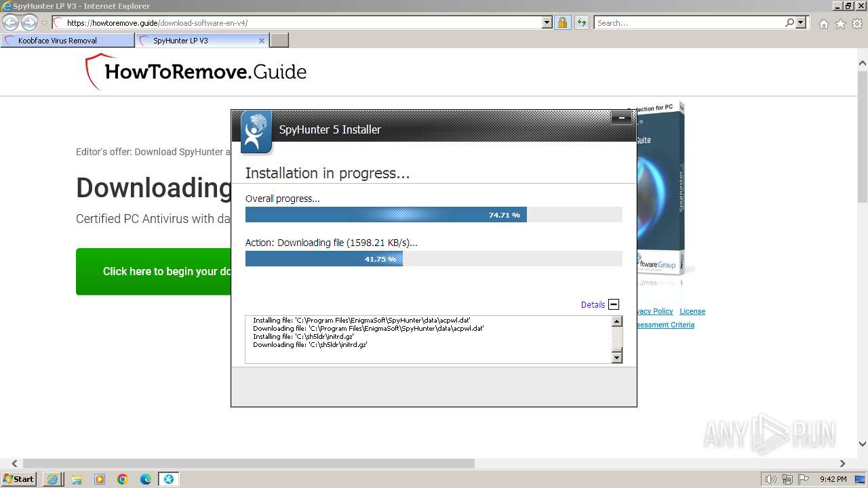Open the Assessment Criteria link

(x=665, y=325)
